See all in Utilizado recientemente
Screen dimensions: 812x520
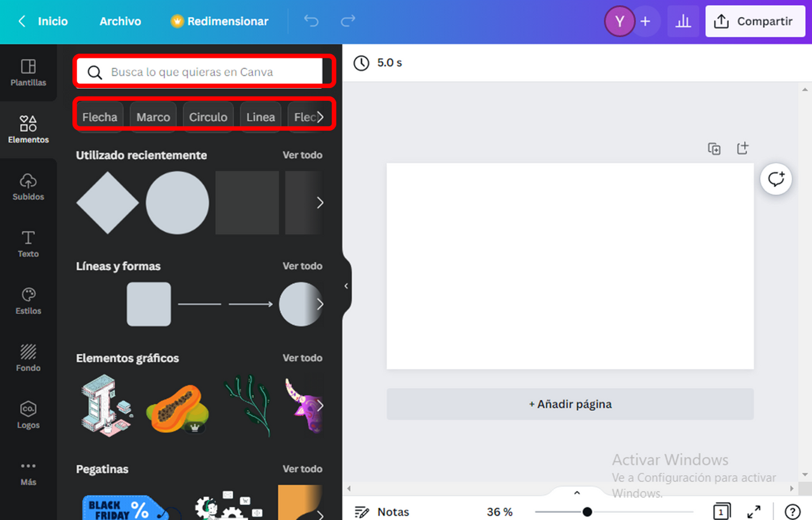point(303,155)
